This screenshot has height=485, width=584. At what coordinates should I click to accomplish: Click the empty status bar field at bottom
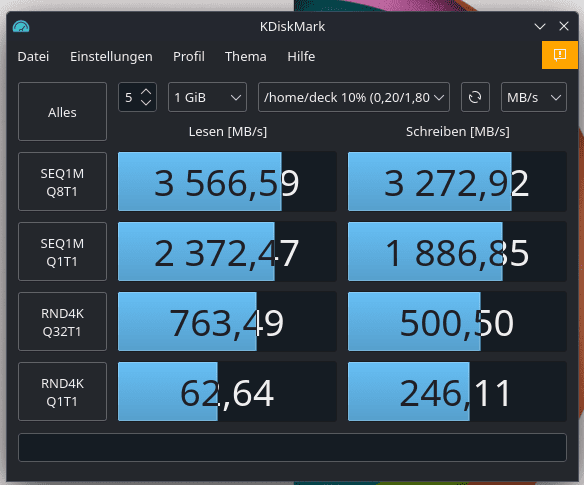[x=292, y=447]
